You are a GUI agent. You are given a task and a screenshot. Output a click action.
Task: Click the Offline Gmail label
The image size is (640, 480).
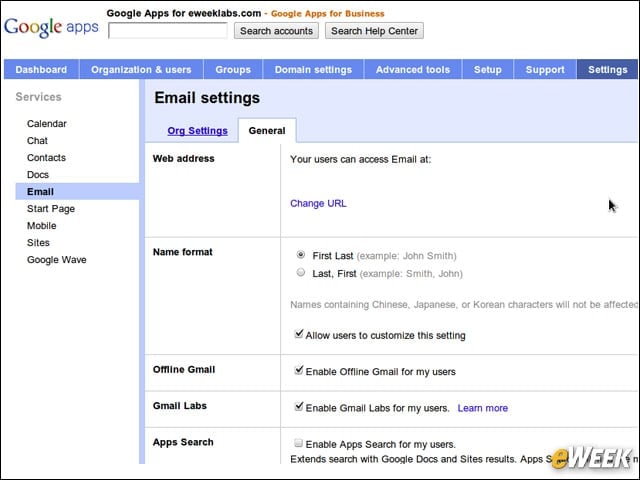point(184,369)
